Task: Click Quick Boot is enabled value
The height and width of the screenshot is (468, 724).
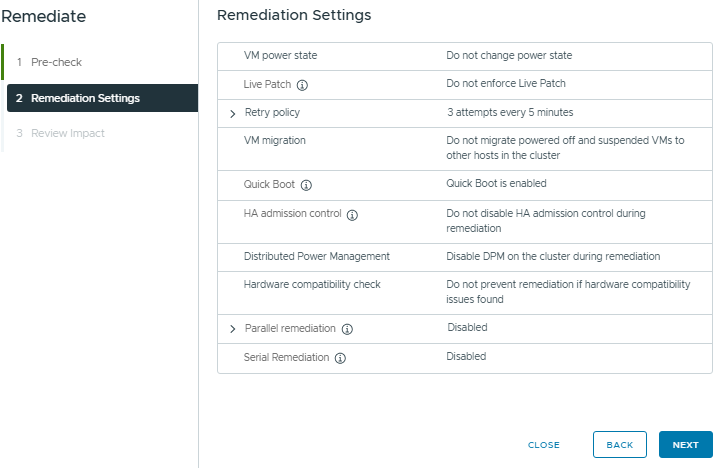Action: click(x=496, y=184)
